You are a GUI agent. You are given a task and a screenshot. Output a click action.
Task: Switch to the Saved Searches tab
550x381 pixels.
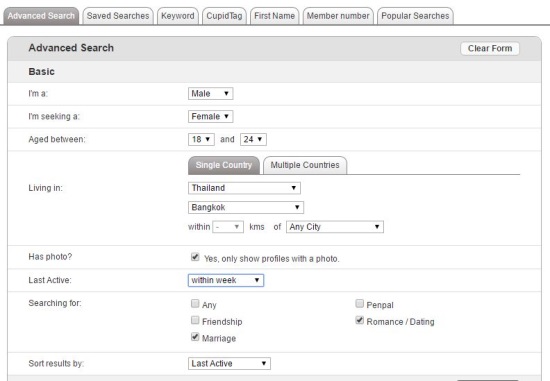[118, 16]
